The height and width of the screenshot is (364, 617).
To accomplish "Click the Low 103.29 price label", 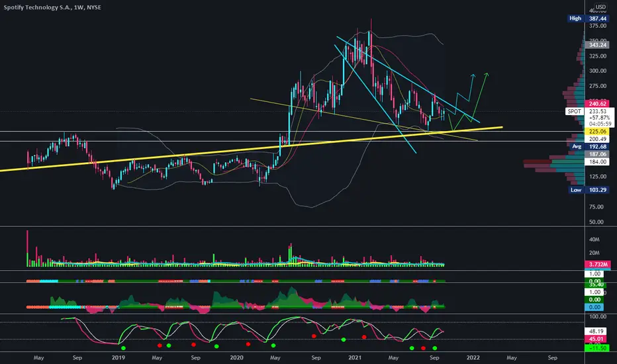I will 588,190.
